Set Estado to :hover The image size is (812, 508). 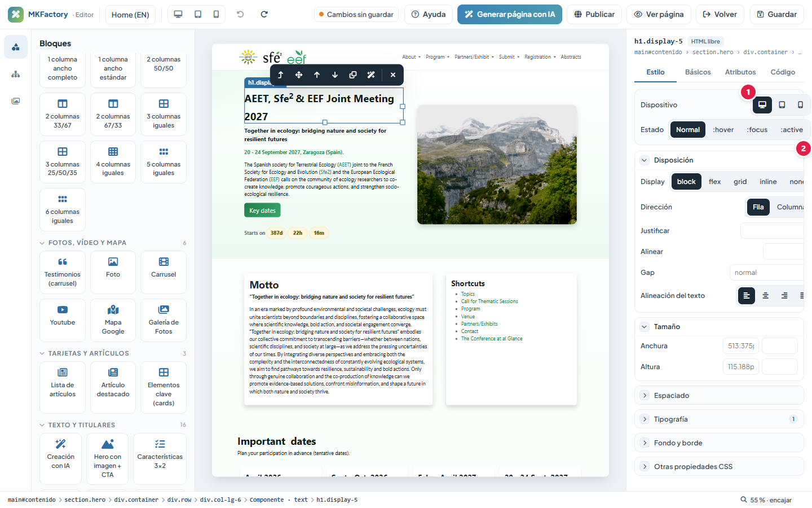tap(723, 130)
